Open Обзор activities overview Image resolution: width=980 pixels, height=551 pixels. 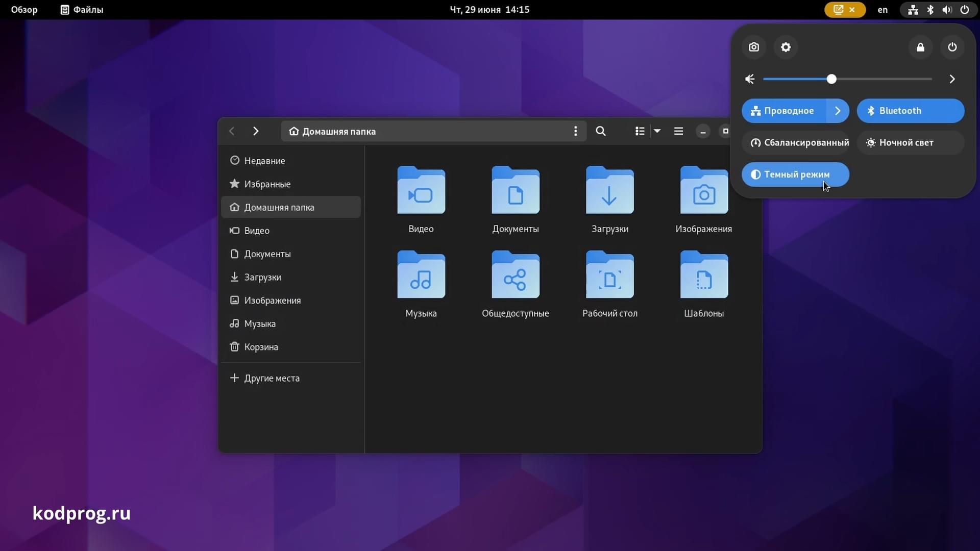click(x=24, y=10)
